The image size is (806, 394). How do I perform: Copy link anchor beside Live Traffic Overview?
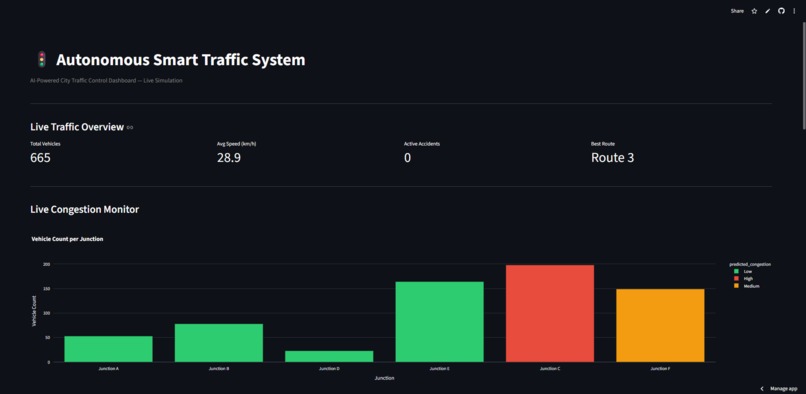(130, 128)
